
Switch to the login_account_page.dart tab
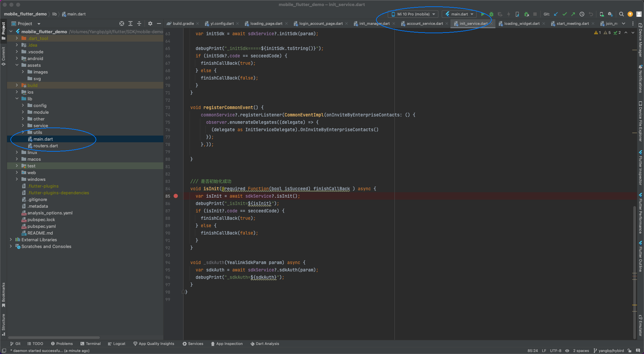click(x=321, y=23)
